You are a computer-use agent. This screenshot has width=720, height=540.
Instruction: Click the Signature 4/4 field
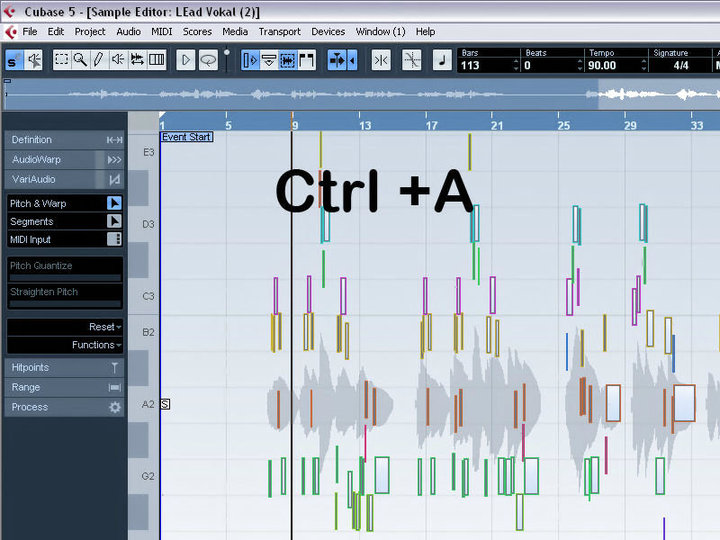[x=681, y=65]
